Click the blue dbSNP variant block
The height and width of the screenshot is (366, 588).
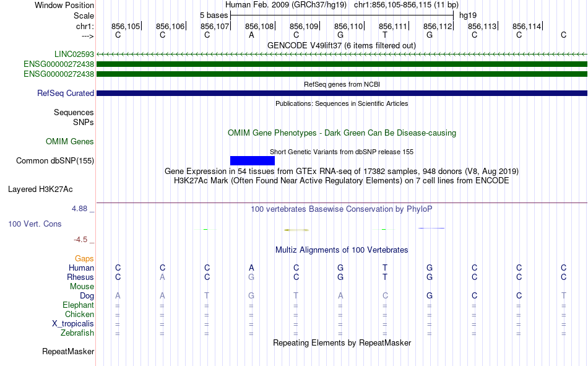click(x=253, y=160)
